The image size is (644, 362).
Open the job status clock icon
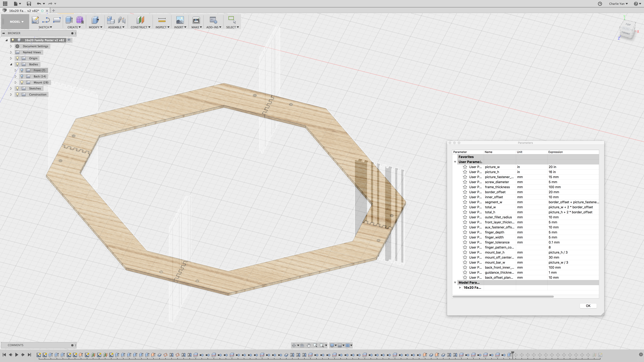[x=600, y=4]
